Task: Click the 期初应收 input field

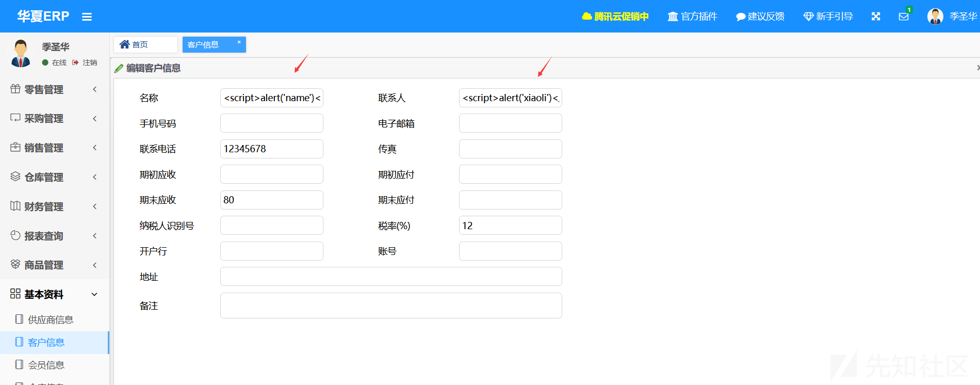Action: [x=272, y=174]
